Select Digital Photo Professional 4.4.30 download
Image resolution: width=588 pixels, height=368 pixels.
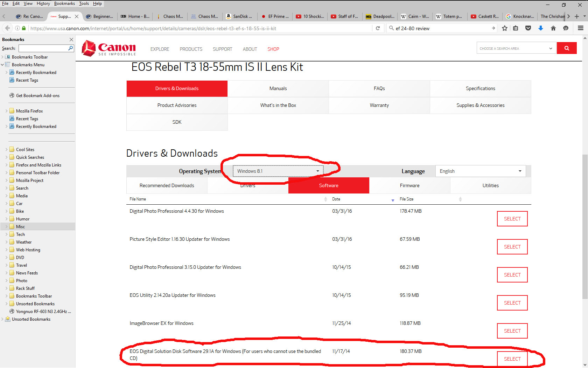click(512, 219)
